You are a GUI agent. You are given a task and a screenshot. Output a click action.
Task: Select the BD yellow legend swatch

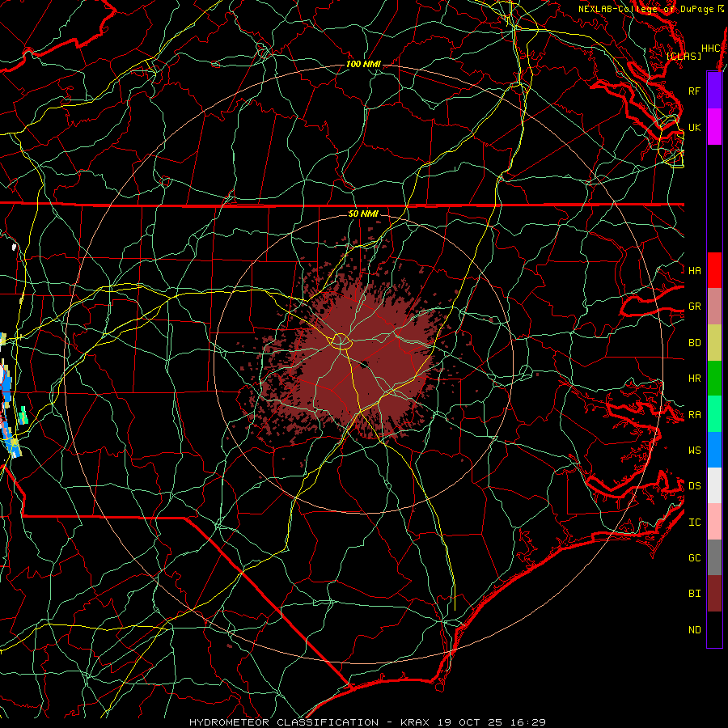(714, 343)
